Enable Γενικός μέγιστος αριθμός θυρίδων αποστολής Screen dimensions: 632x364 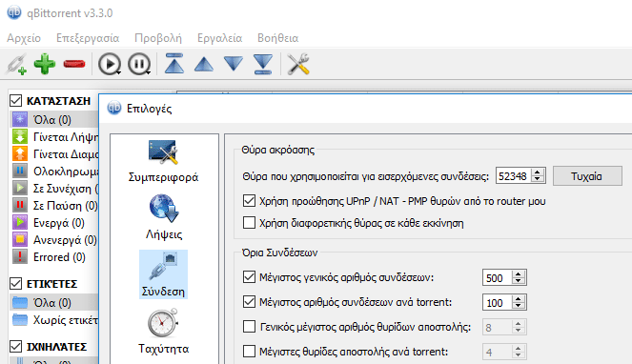(x=249, y=327)
